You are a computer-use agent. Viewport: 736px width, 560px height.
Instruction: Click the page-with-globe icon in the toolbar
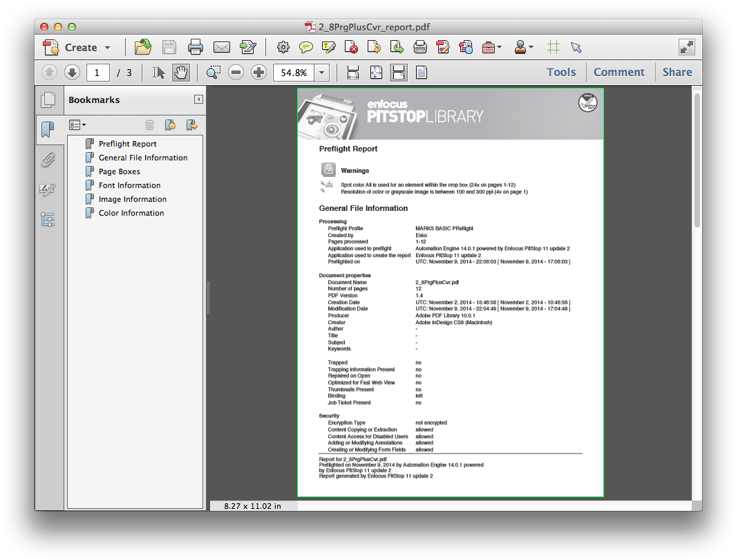[x=466, y=48]
